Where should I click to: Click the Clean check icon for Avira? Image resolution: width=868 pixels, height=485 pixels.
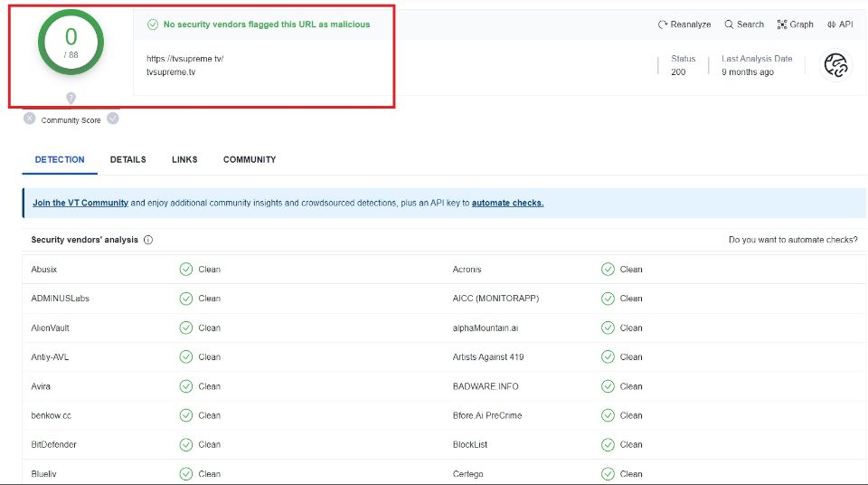pyautogui.click(x=186, y=386)
